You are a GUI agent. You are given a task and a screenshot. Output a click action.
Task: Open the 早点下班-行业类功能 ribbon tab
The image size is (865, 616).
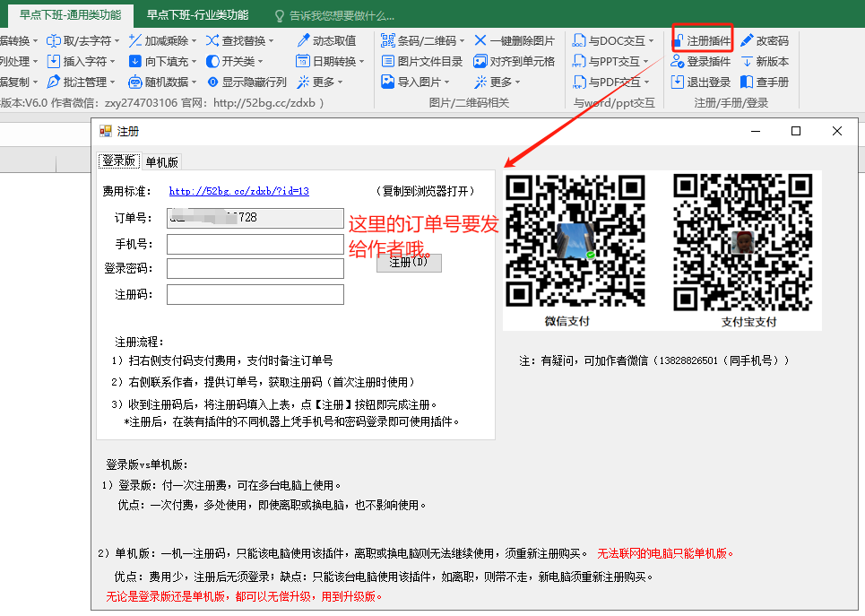(x=197, y=15)
